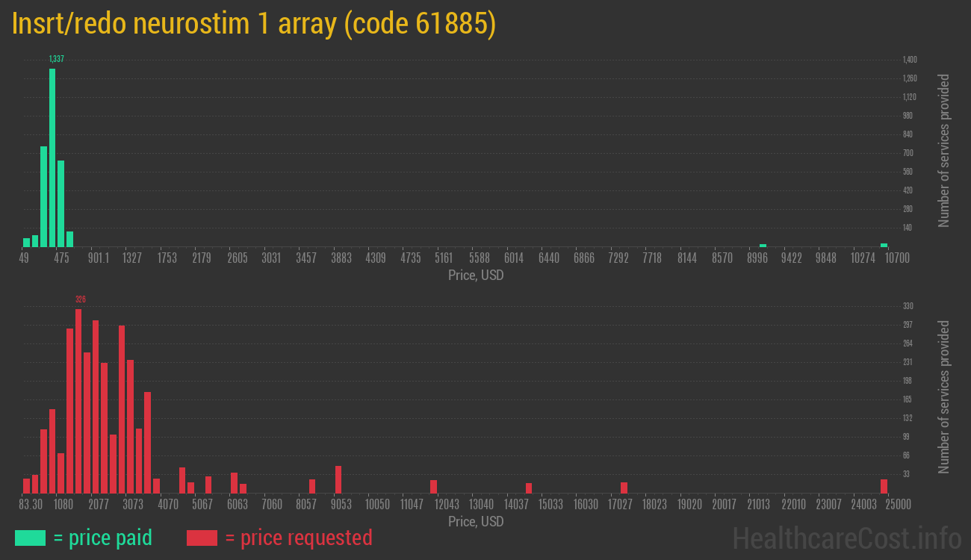Click the '5161' x-axis label
Screen dimensions: 971x560
click(444, 258)
